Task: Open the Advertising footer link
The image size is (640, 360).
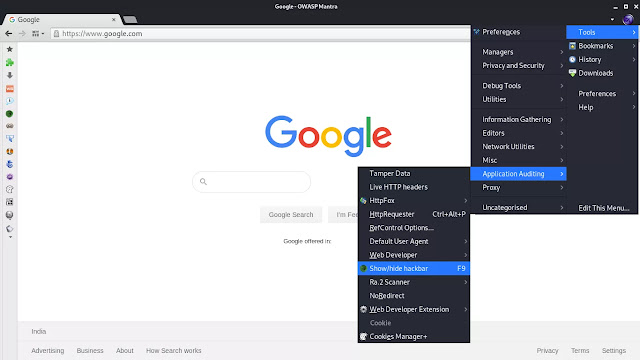Action: pyautogui.click(x=48, y=351)
